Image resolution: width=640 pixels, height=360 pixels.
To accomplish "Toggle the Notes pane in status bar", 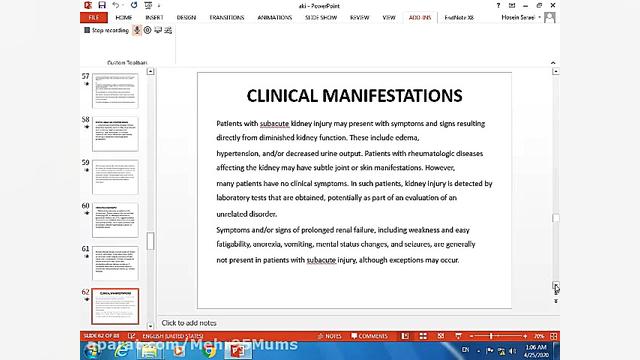I will [x=329, y=336].
